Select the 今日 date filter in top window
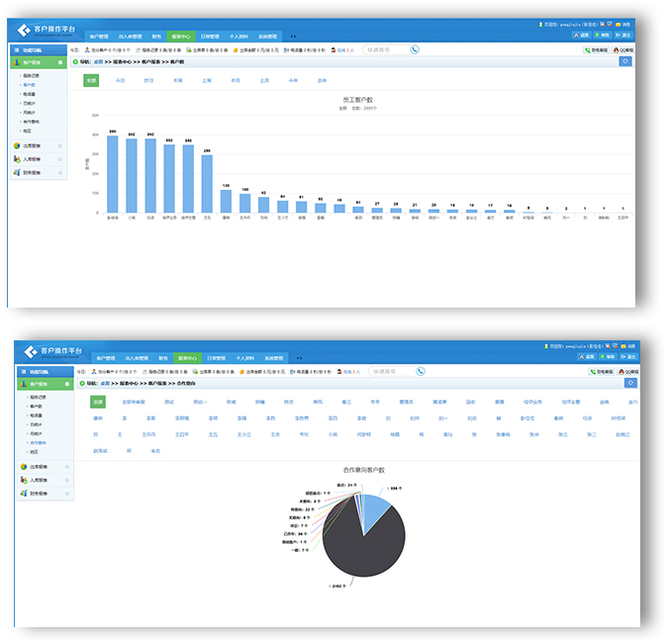 tap(120, 80)
